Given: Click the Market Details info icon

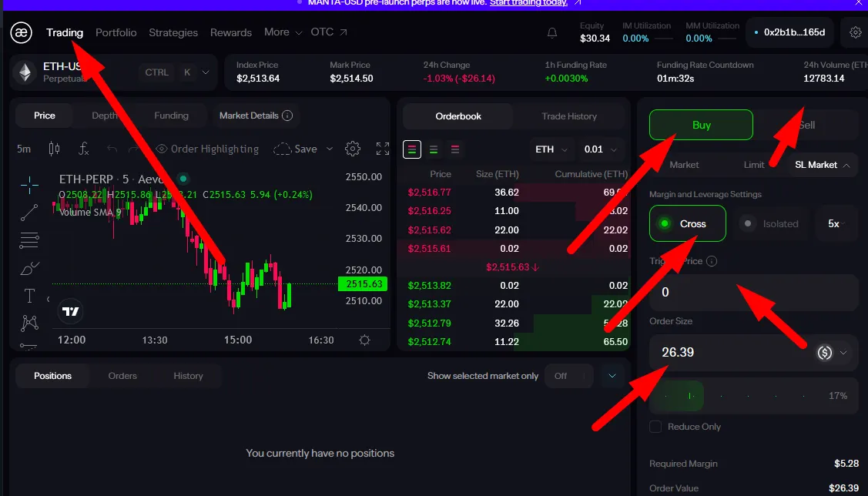Looking at the screenshot, I should pos(287,116).
